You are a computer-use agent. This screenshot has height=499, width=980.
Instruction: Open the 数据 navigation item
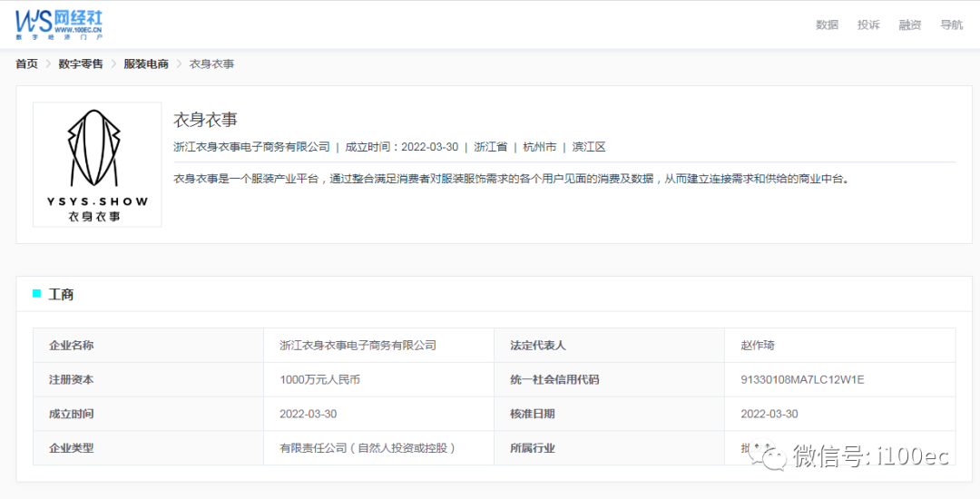pos(827,25)
